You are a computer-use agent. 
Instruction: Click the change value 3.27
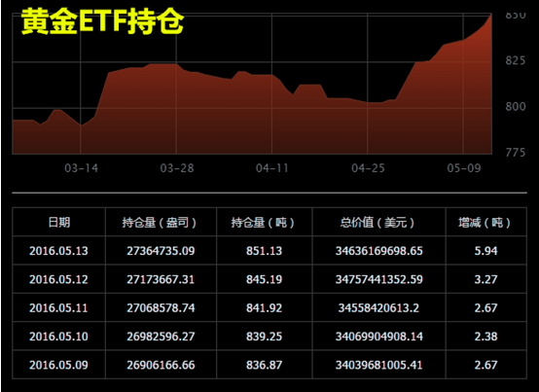(486, 279)
